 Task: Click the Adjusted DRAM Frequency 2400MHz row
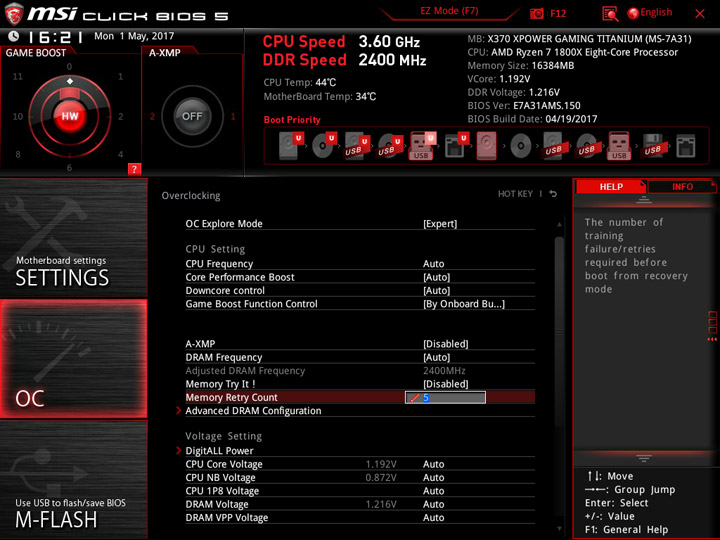pyautogui.click(x=360, y=370)
